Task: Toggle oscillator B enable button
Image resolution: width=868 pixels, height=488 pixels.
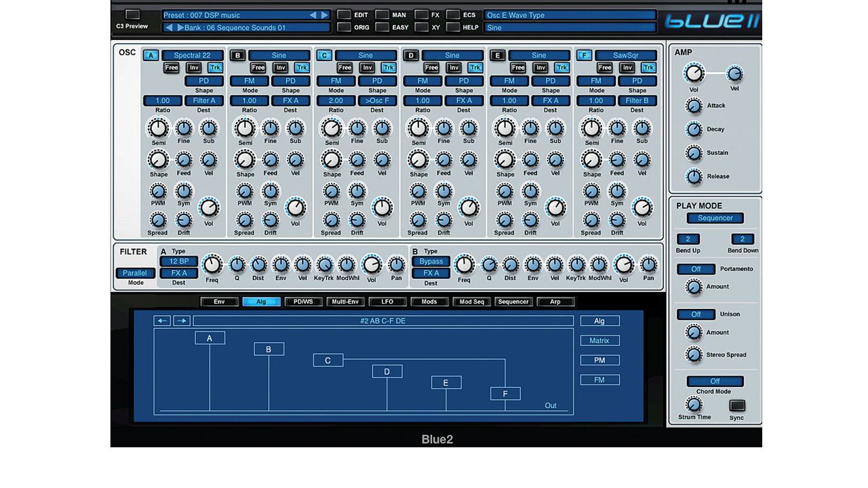Action: [x=237, y=56]
